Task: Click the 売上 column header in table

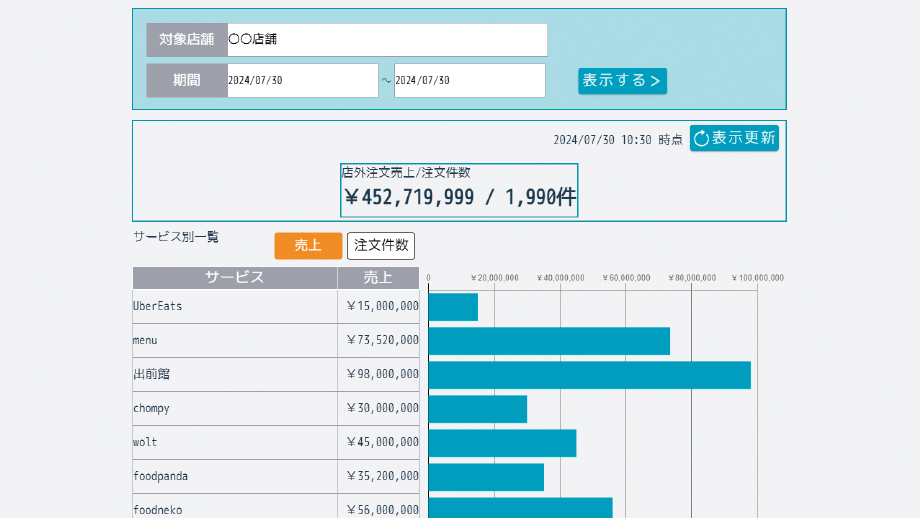Action: pyautogui.click(x=378, y=278)
